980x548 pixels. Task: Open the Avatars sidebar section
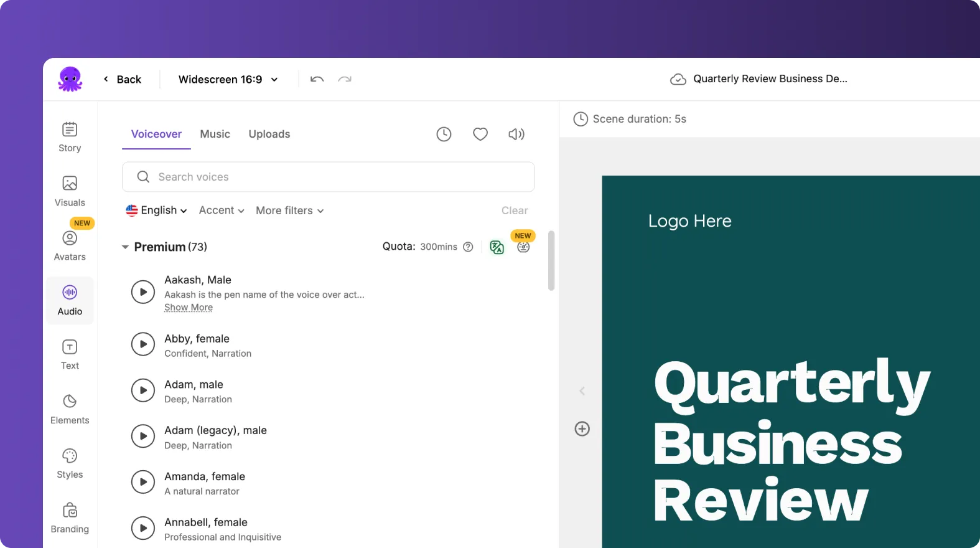[x=70, y=246]
